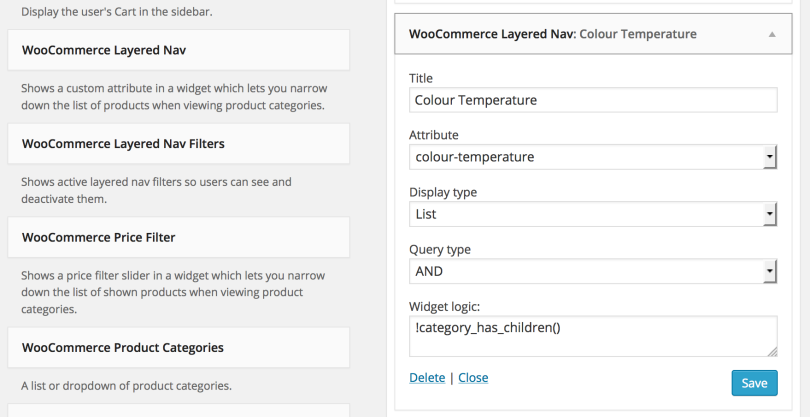The height and width of the screenshot is (417, 810).
Task: Open the Display type dropdown
Action: tap(593, 214)
